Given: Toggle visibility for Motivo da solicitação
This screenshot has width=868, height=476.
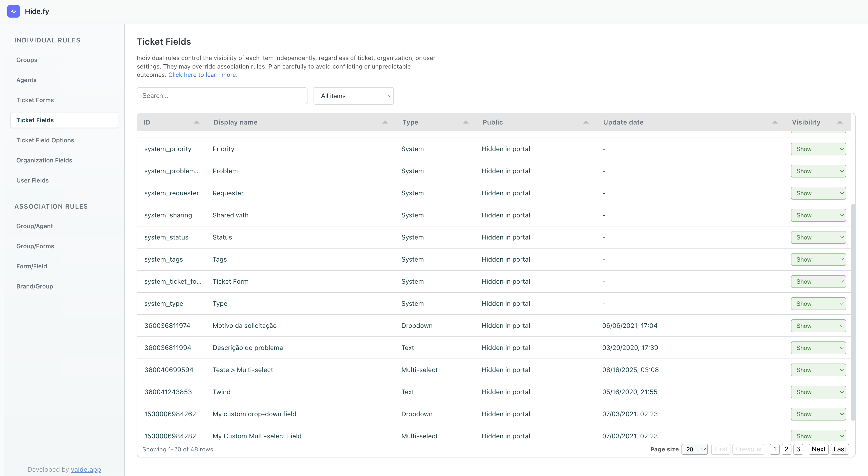Looking at the screenshot, I should (818, 326).
